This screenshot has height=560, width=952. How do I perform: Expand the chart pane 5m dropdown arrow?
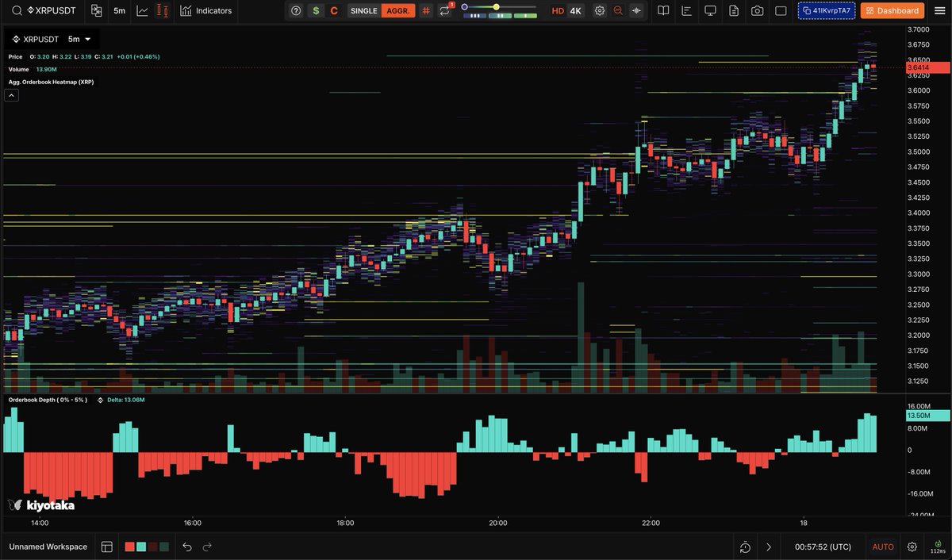(x=87, y=39)
